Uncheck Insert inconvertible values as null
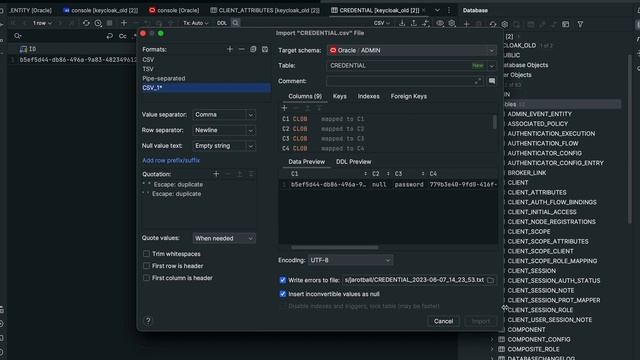Image resolution: width=640 pixels, height=360 pixels. (282, 294)
